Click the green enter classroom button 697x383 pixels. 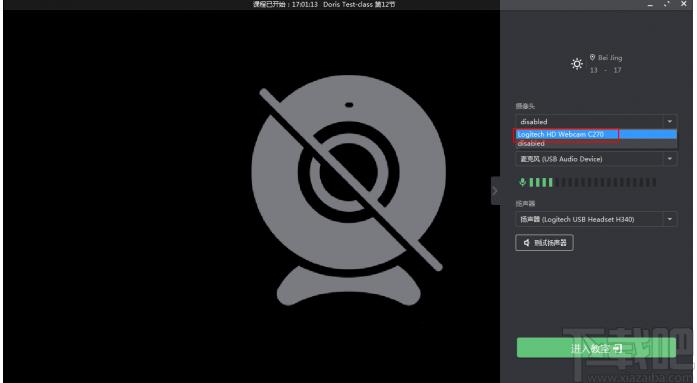[596, 348]
